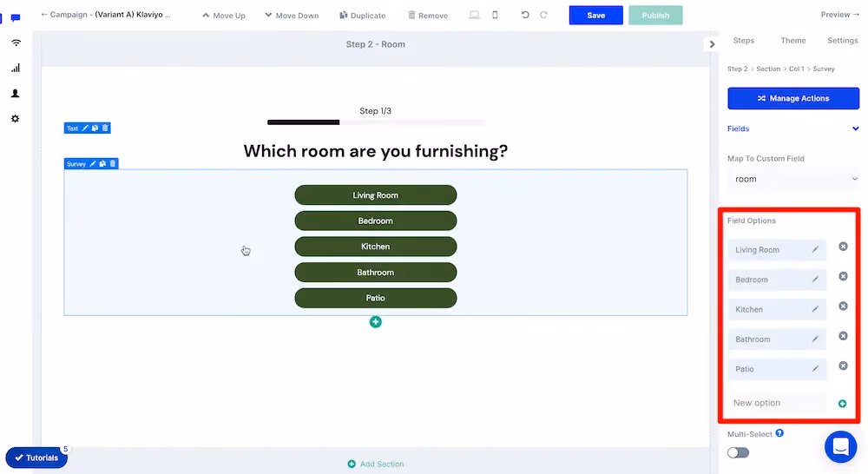Delete the Text element trash icon
This screenshot has height=474, width=868.
click(105, 128)
